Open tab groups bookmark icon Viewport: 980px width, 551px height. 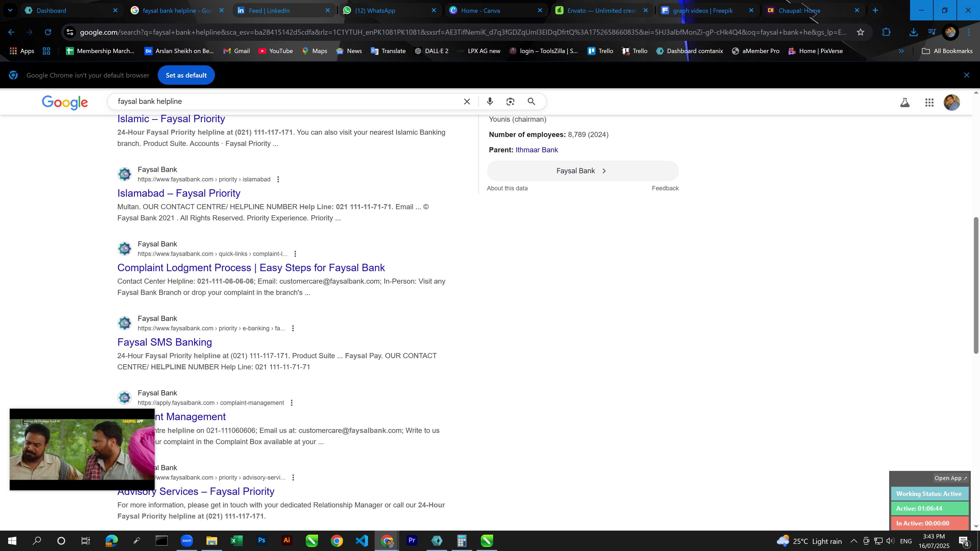(x=46, y=51)
